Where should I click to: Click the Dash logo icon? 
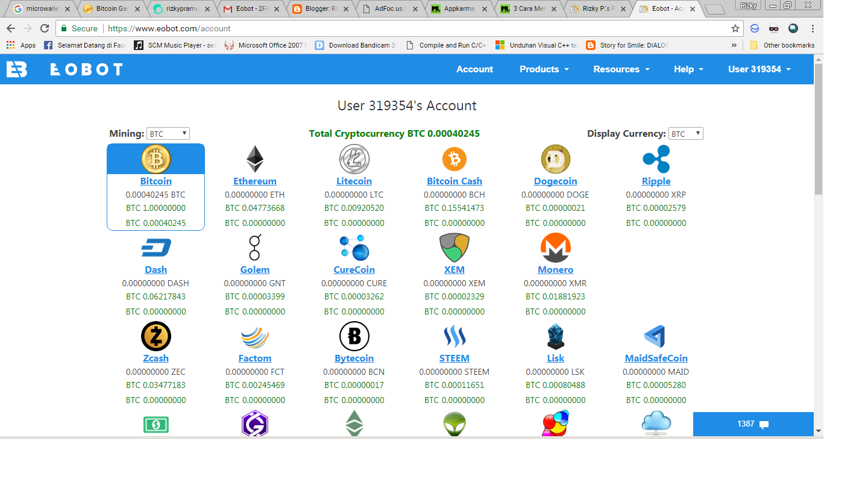coord(156,248)
